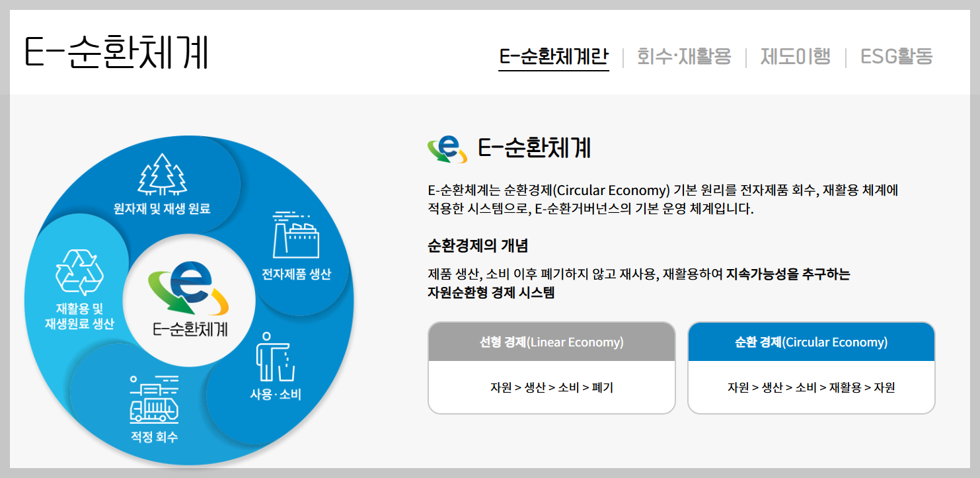The image size is (980, 478).
Task: Click the 사용·소비 label
Action: click(x=276, y=395)
